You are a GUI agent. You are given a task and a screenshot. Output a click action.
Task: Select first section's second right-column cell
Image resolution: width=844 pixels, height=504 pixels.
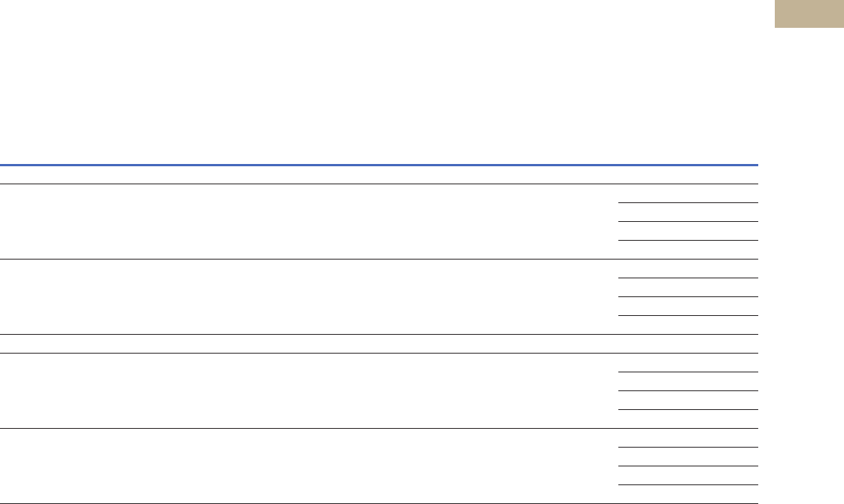(x=688, y=212)
